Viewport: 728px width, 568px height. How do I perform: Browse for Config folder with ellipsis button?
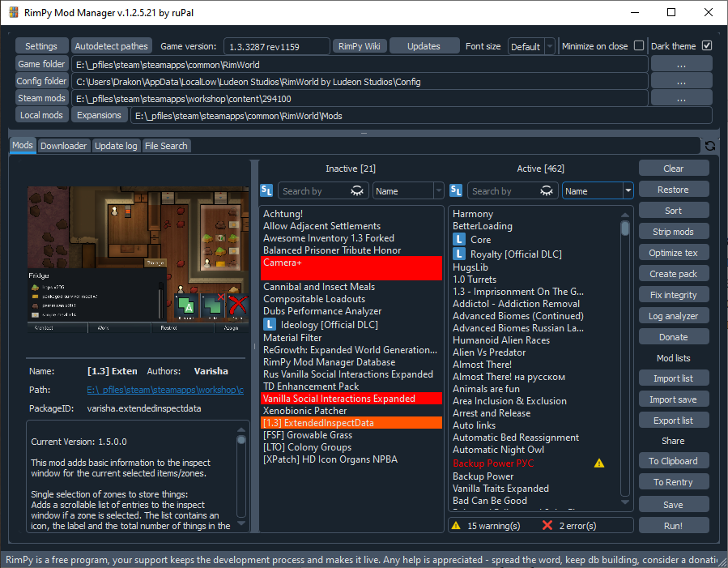tap(681, 81)
